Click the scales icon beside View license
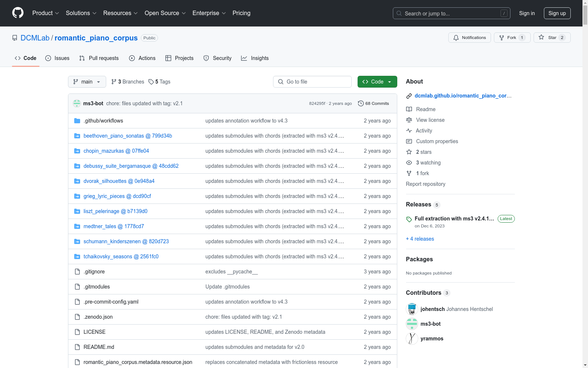Screen dimensions: 588x368 409,120
